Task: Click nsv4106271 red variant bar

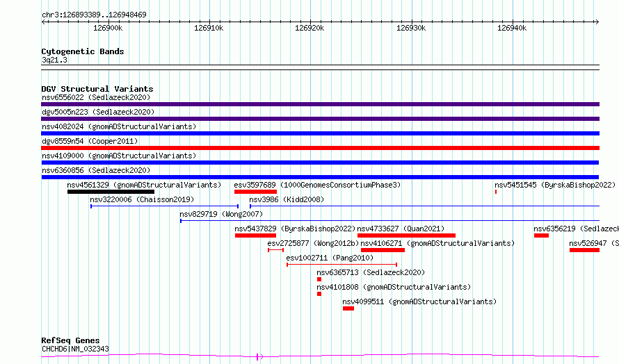Action: [x=383, y=250]
